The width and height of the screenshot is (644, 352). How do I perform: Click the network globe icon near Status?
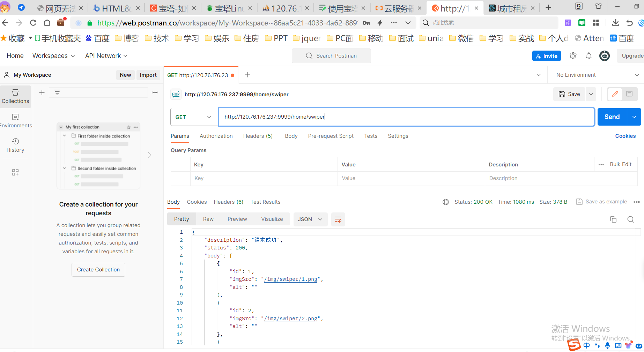(x=446, y=202)
